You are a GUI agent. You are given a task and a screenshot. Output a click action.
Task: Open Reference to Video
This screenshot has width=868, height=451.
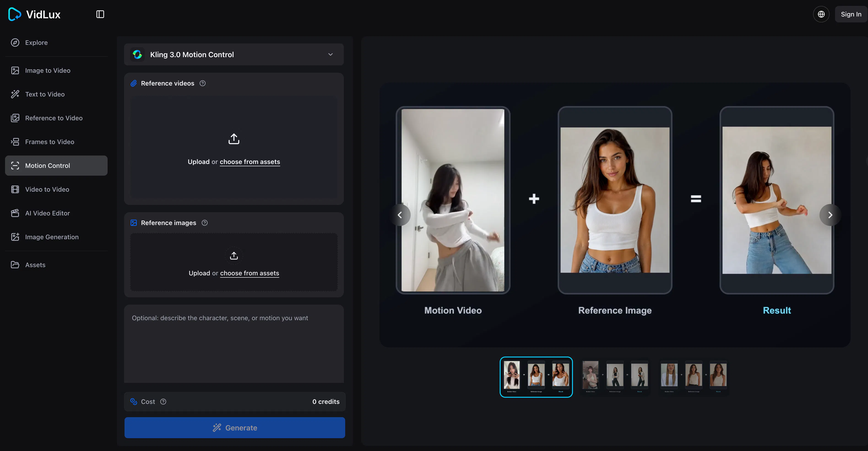[56, 118]
